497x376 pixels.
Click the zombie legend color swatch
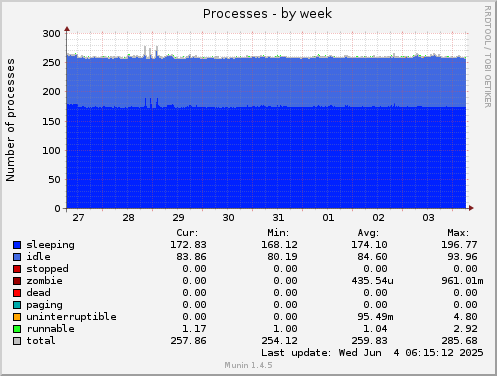[17, 281]
